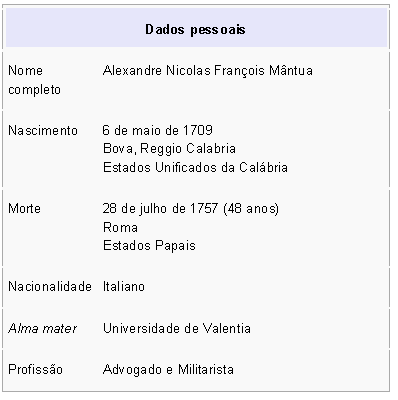Open Bova, Reggio Calabria birthplace

click(x=169, y=149)
